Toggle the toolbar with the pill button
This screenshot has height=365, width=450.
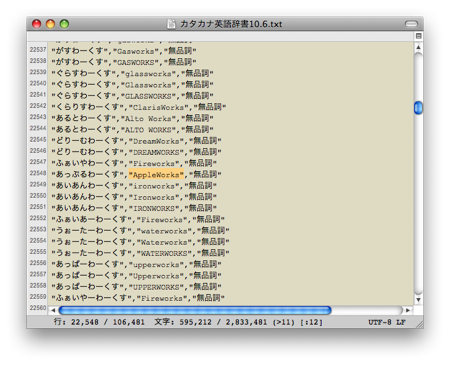coord(411,24)
